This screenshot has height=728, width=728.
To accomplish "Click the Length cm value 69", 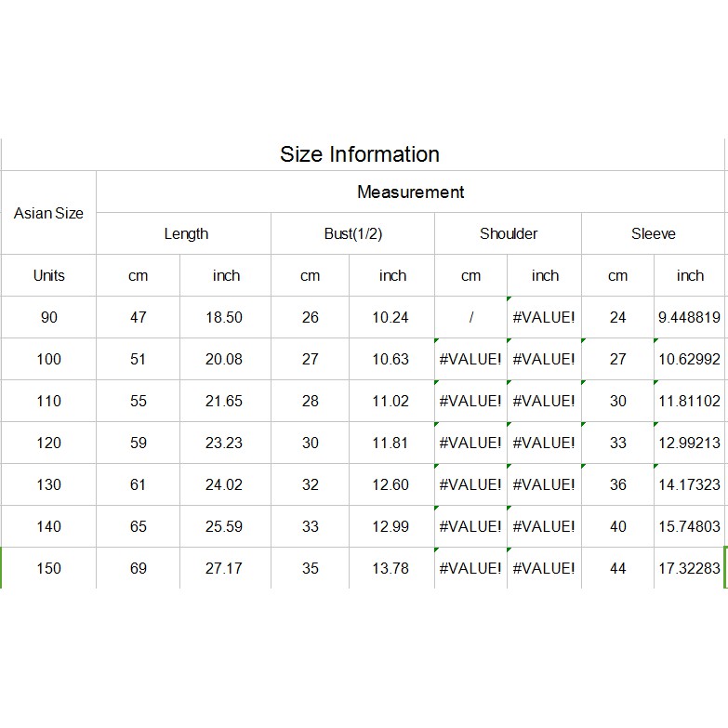I will click(x=139, y=568).
